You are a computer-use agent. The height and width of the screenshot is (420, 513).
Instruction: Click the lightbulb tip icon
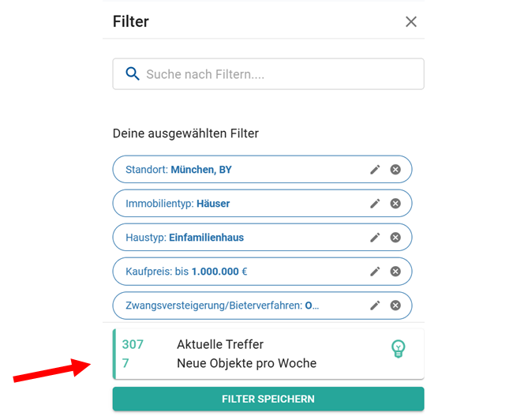click(399, 348)
